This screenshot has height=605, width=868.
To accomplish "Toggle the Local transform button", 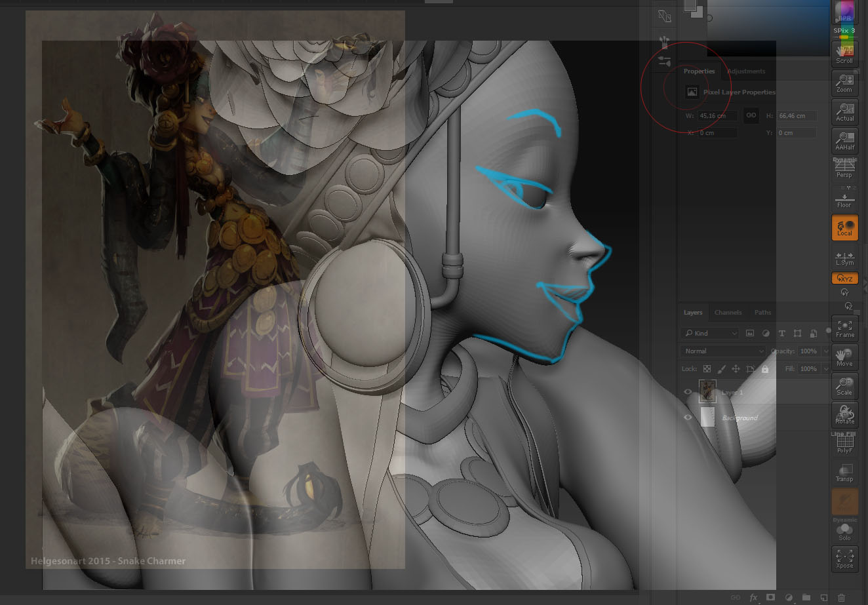I will [x=844, y=227].
